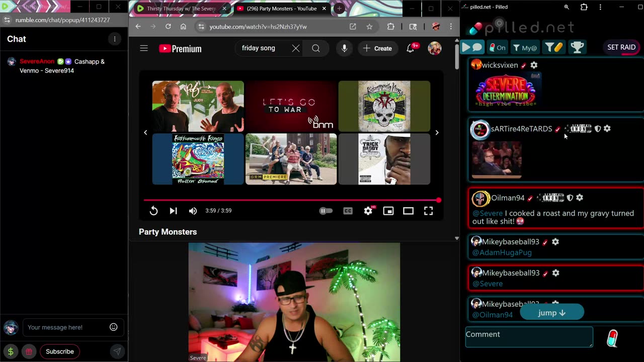Screen dimensions: 644x362
Task: Skip to the next video
Action: point(173,211)
